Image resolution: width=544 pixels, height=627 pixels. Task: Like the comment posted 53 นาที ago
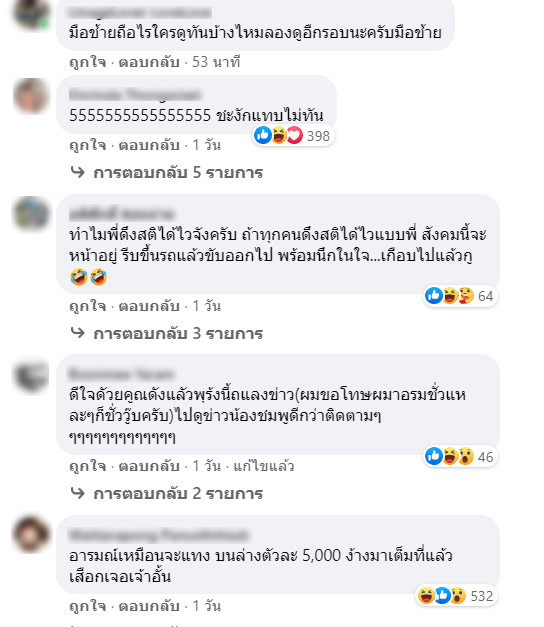(88, 62)
